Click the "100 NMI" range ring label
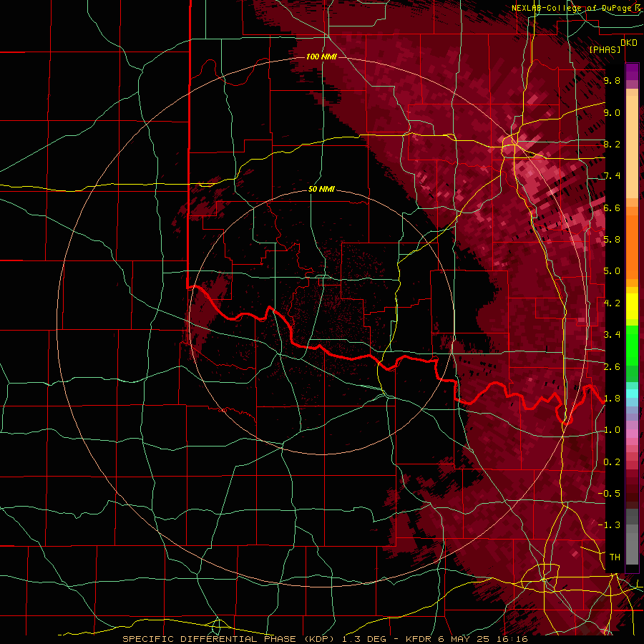 pos(321,57)
